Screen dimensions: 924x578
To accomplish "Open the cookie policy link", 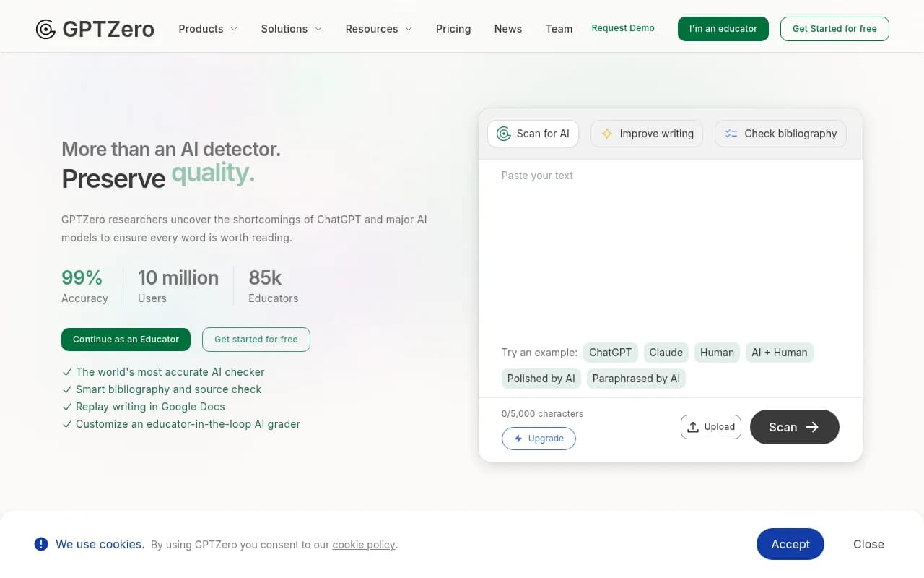I will click(364, 545).
